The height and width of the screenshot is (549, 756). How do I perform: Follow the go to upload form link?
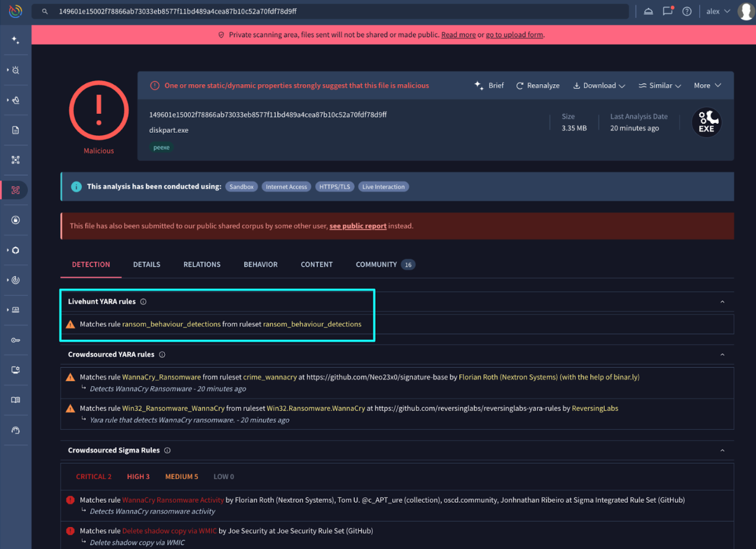514,35
